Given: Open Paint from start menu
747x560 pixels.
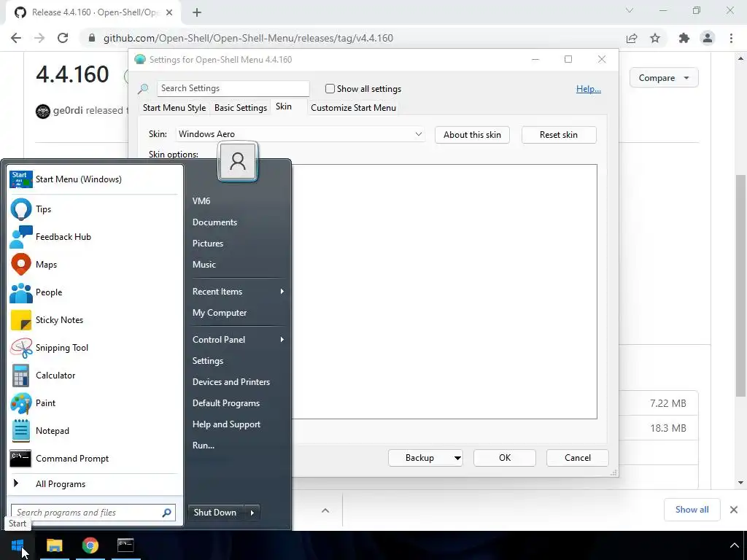Looking at the screenshot, I should 94,402.
